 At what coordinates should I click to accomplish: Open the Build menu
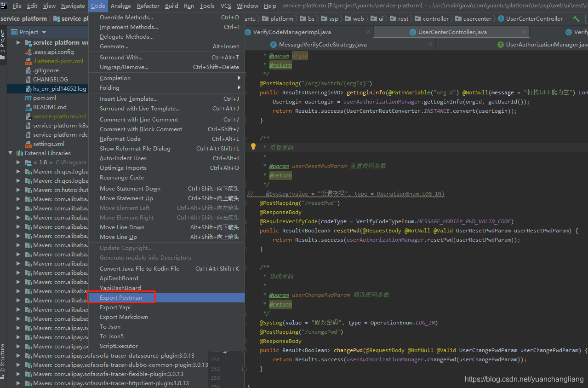coord(171,6)
